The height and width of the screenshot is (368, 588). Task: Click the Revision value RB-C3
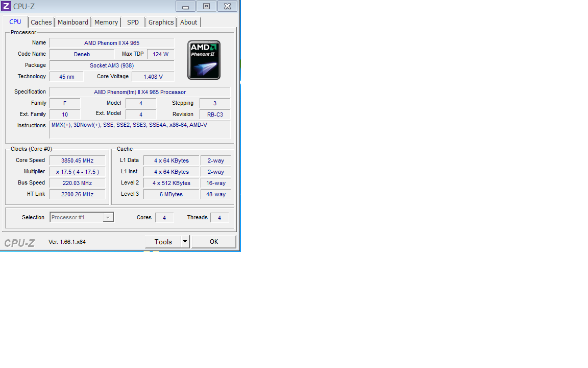tap(215, 114)
